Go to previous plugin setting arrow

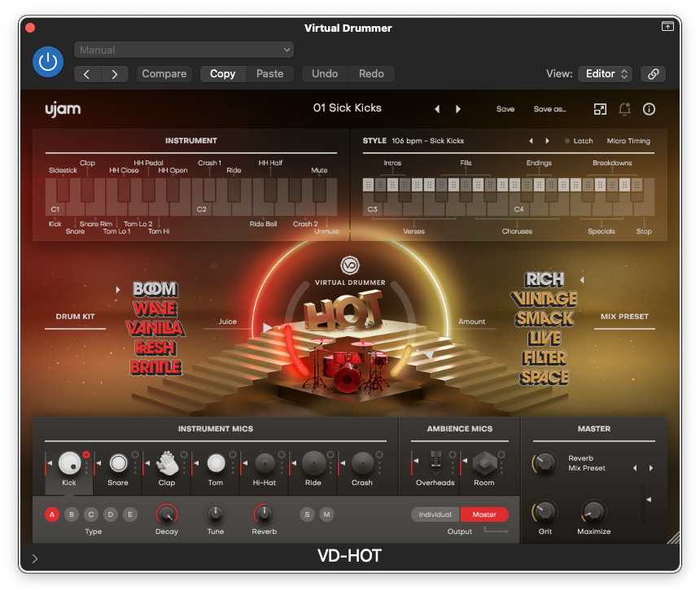tap(88, 74)
